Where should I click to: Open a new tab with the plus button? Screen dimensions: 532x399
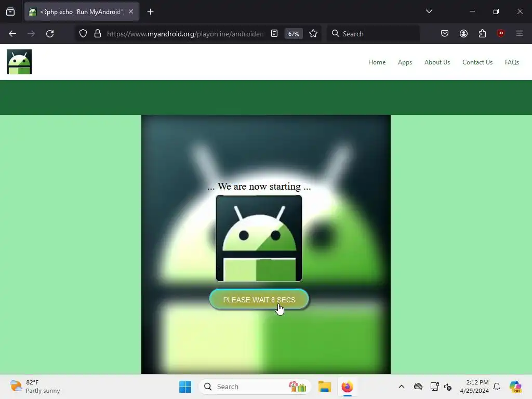tap(150, 12)
